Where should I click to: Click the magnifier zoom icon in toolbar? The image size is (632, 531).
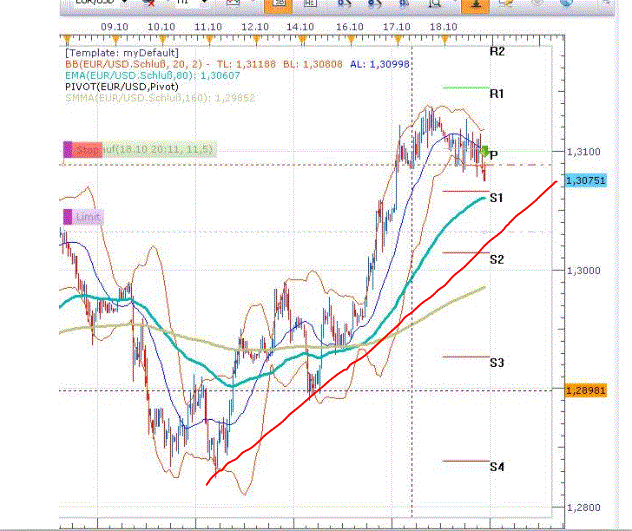pyautogui.click(x=435, y=3)
